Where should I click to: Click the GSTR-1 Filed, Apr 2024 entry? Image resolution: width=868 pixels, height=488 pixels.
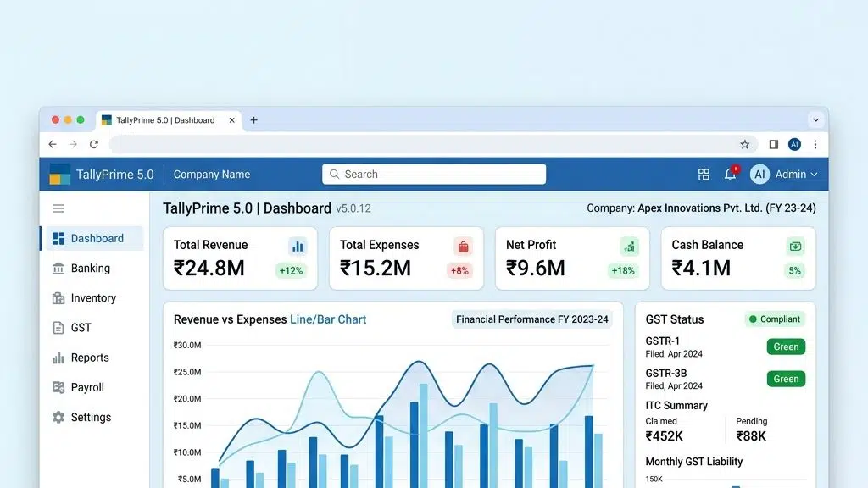(x=674, y=347)
